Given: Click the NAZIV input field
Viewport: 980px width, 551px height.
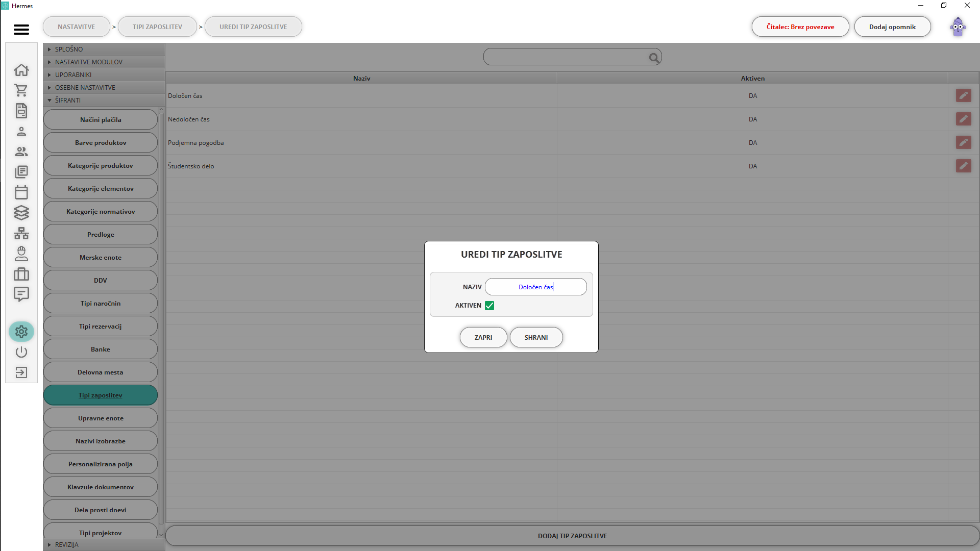Looking at the screenshot, I should (535, 287).
